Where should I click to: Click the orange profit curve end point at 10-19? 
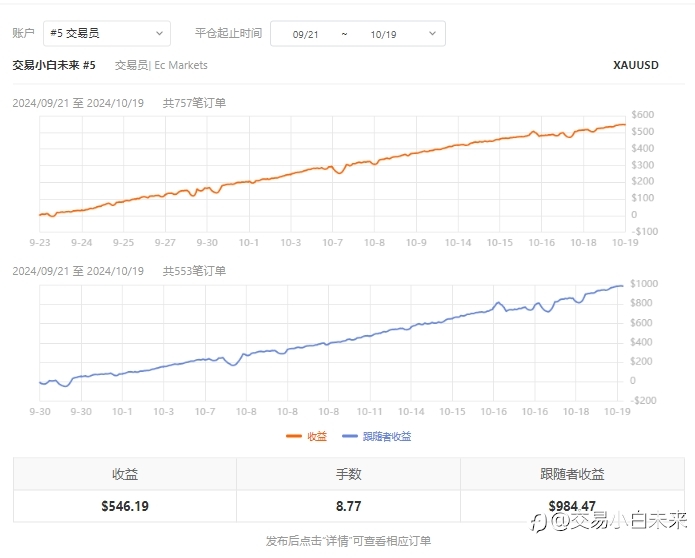tap(625, 125)
